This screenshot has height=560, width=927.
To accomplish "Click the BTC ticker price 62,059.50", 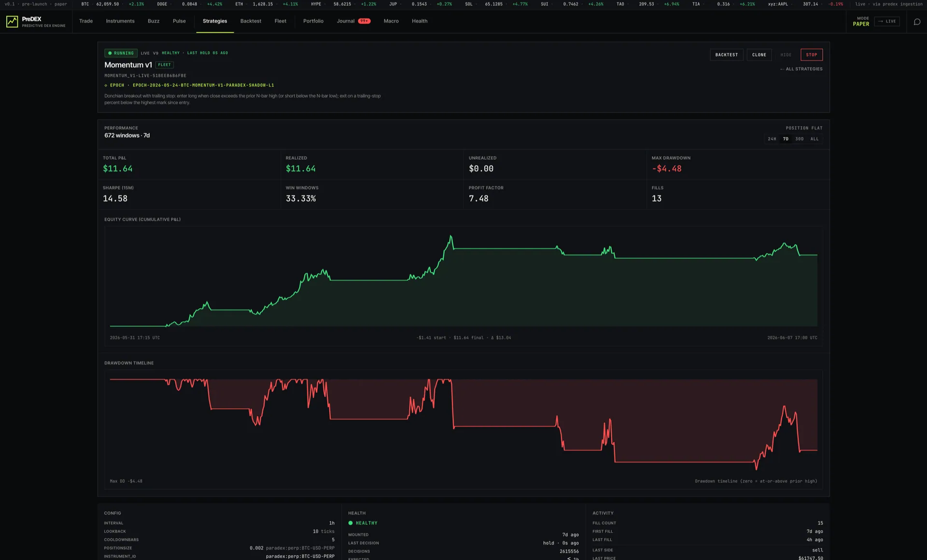I will [x=107, y=4].
